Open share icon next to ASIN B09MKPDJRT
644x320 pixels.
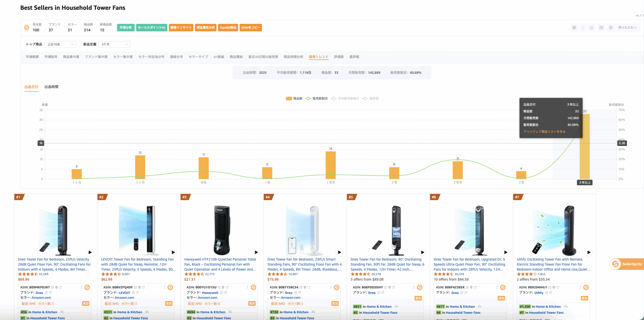(61, 287)
